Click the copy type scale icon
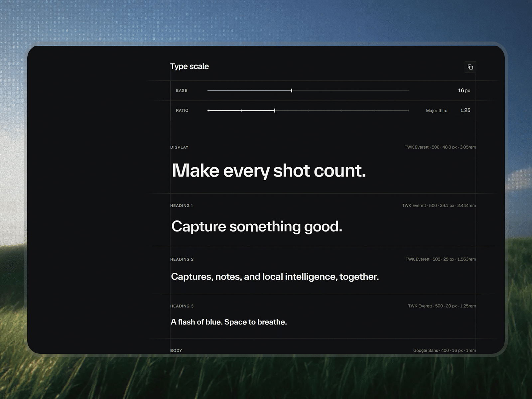 (x=470, y=67)
